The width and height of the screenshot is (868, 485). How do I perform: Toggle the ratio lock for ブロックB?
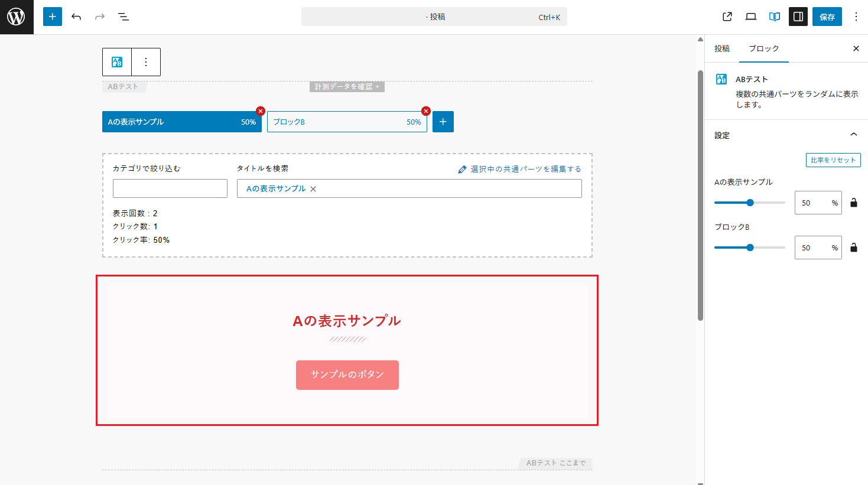(x=853, y=248)
